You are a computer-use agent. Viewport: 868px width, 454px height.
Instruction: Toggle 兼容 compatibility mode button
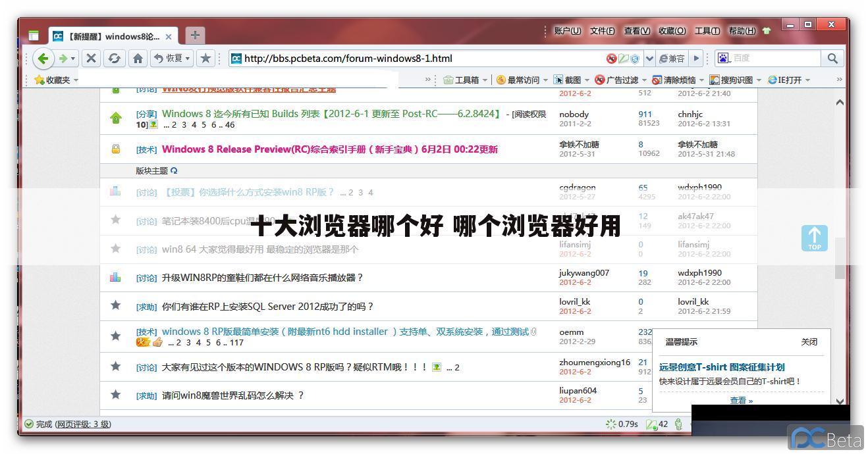(672, 59)
